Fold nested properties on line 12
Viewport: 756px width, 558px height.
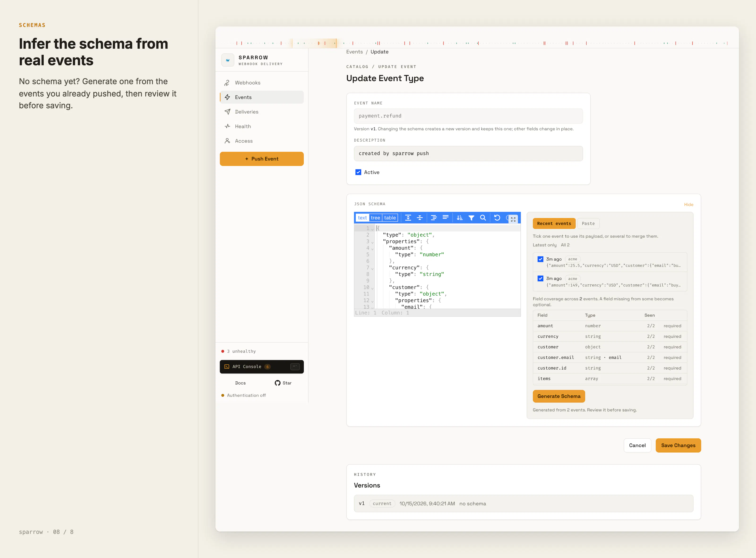tap(372, 301)
